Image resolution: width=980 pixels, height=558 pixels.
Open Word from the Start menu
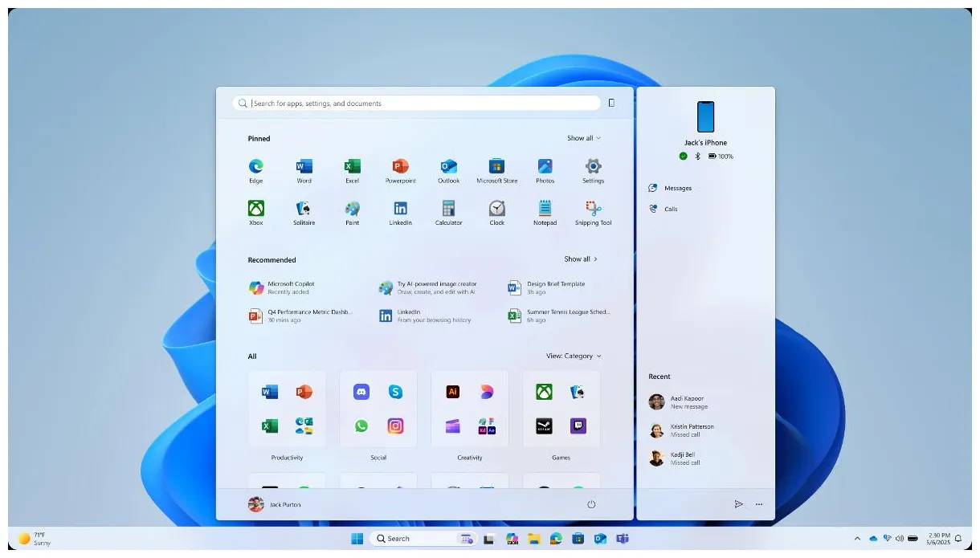(x=304, y=165)
